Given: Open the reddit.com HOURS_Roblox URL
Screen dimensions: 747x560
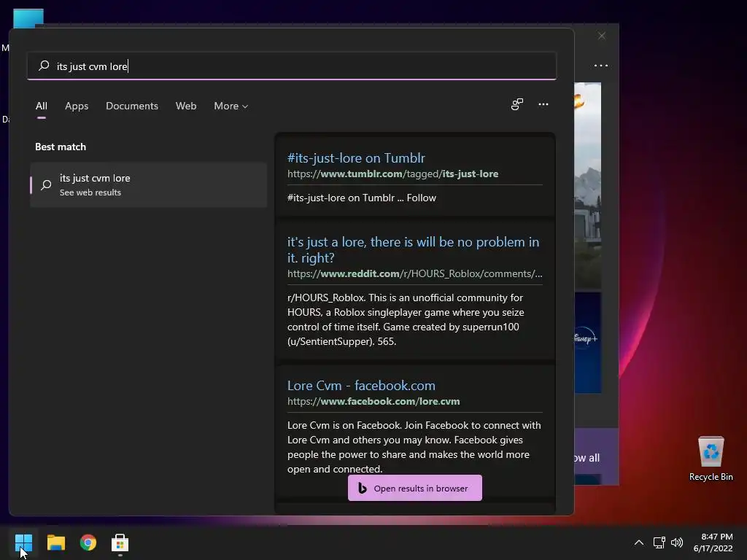Looking at the screenshot, I should [414, 274].
